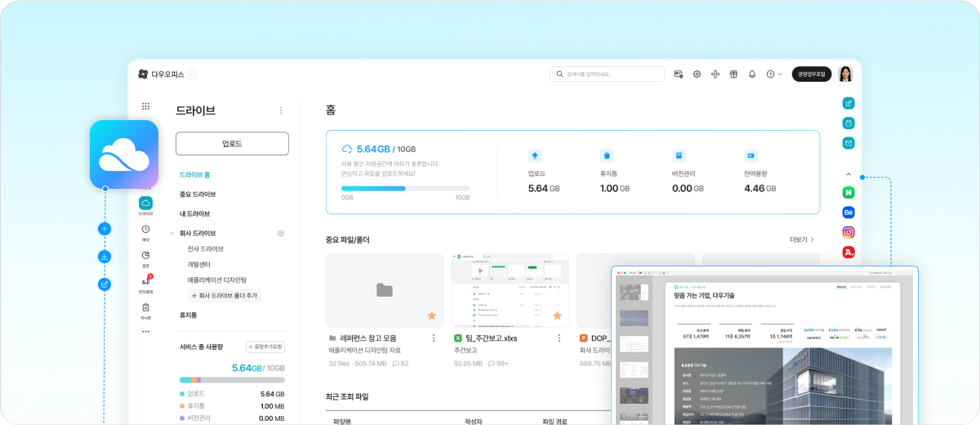This screenshot has height=425, width=980.
Task: Click the 휴지통 storage stat icon
Action: coord(607,155)
